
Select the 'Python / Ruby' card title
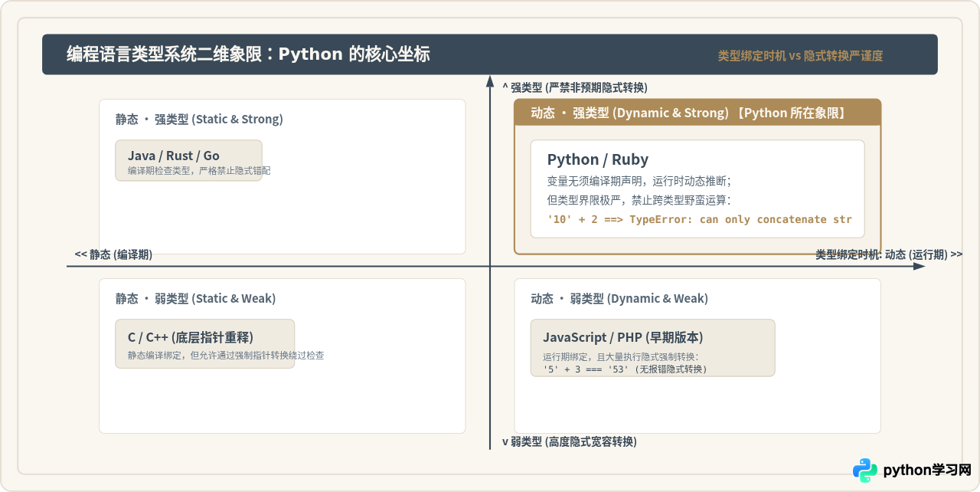(598, 159)
